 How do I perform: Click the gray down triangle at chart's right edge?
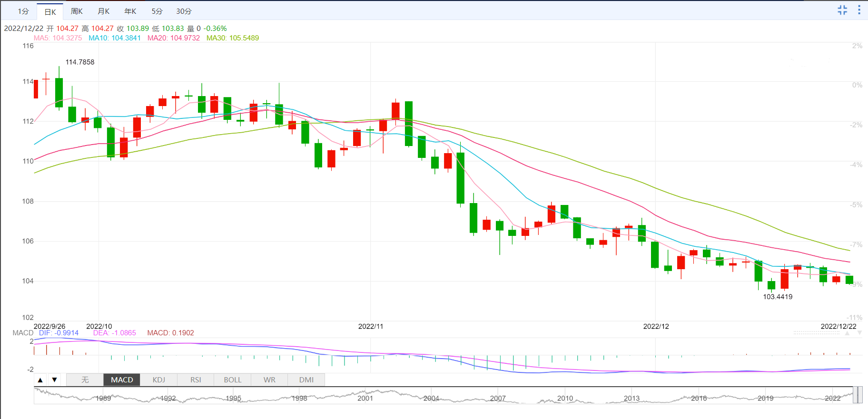859,333
